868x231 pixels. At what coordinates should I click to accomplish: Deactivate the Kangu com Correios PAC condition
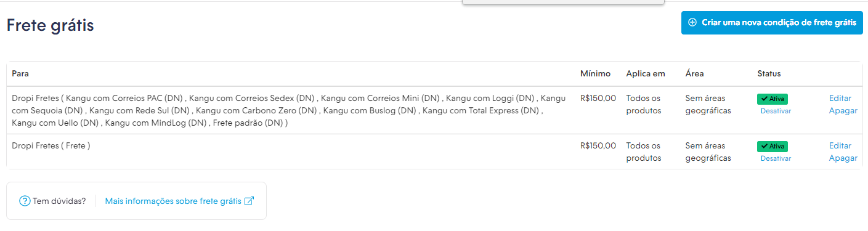776,111
